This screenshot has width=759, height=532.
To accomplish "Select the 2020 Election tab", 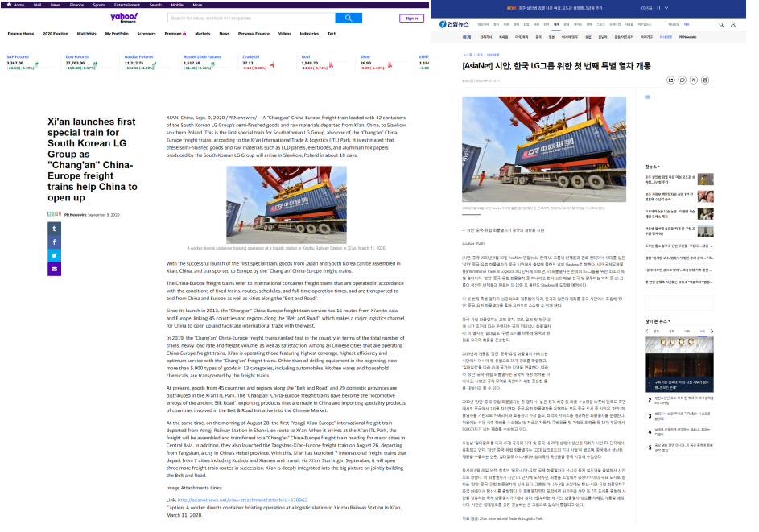I will pyautogui.click(x=56, y=34).
